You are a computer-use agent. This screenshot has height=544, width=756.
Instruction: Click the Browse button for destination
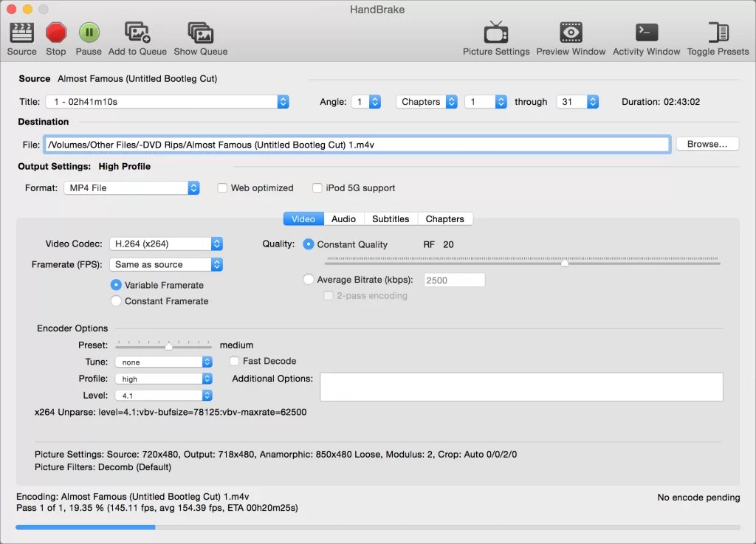706,144
